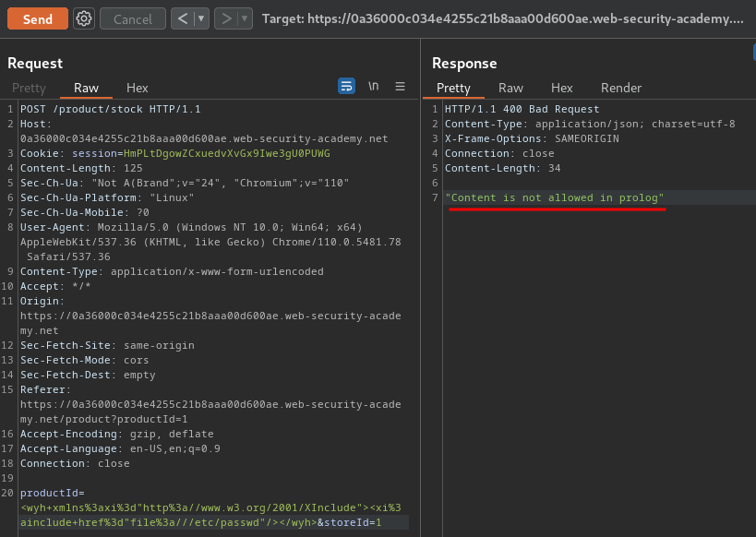This screenshot has height=537, width=756.
Task: Click the Accept: */* header
Action: 55,286
